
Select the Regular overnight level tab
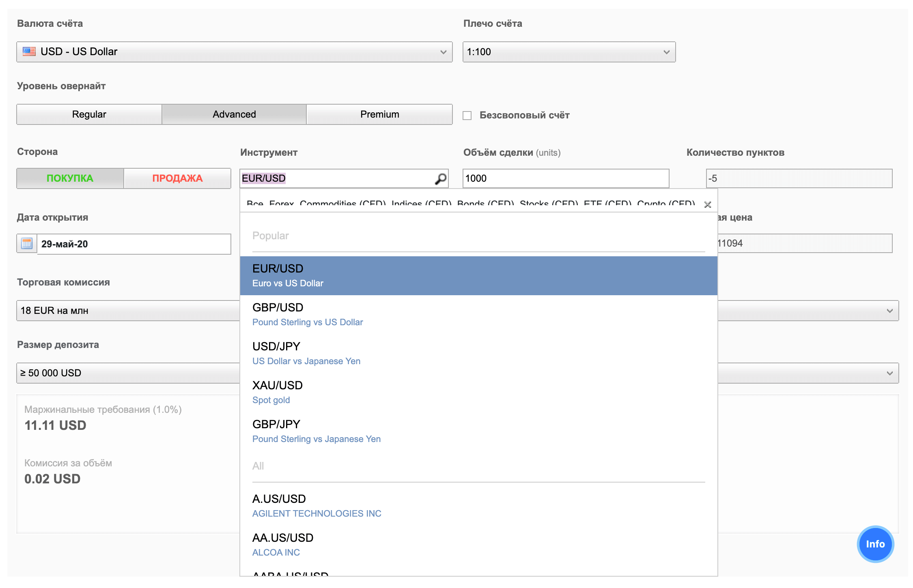[89, 114]
